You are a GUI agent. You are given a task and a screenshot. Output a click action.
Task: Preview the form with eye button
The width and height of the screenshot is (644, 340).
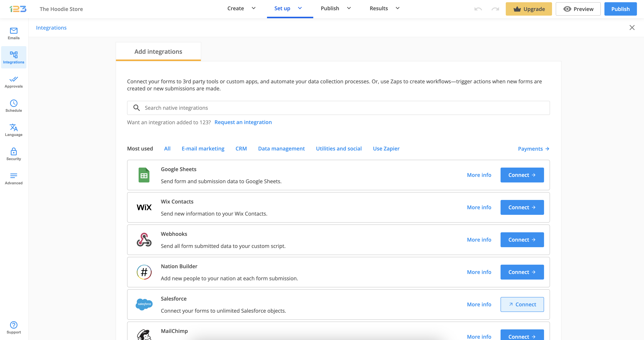tap(578, 9)
